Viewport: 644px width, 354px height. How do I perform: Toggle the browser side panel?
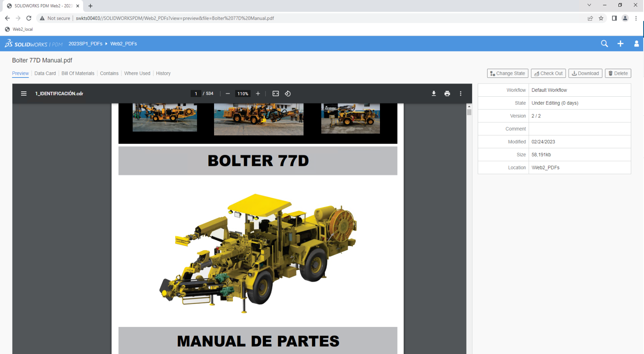point(614,18)
